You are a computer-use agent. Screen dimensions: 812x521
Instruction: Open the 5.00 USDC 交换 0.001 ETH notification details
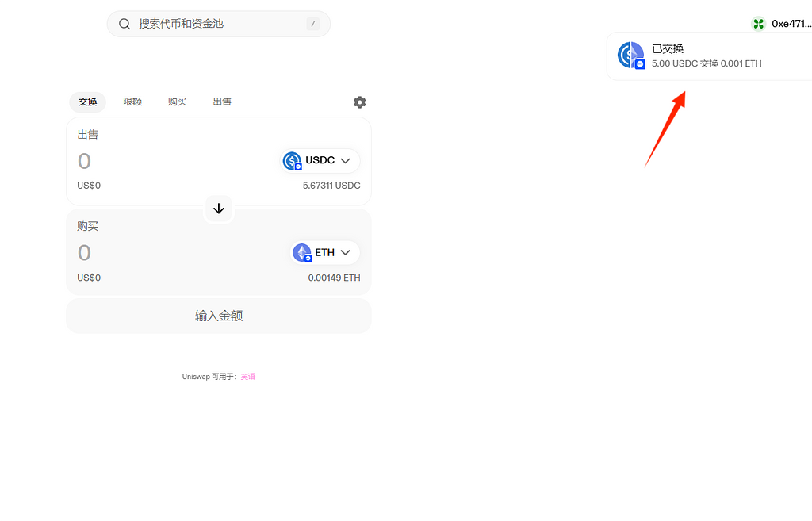point(707,63)
